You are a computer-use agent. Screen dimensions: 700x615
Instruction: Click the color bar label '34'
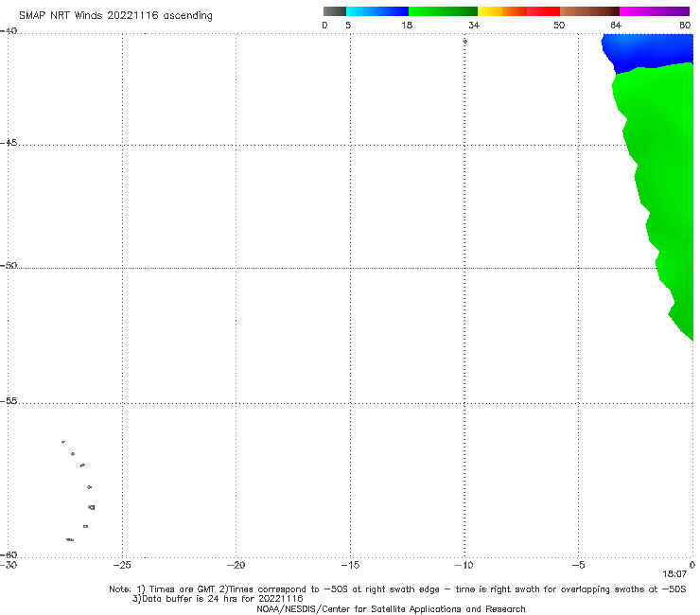pos(474,25)
